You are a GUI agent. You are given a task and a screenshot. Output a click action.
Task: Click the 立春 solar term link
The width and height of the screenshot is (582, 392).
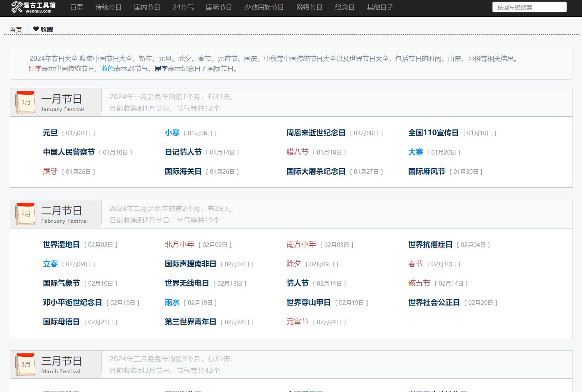[50, 264]
